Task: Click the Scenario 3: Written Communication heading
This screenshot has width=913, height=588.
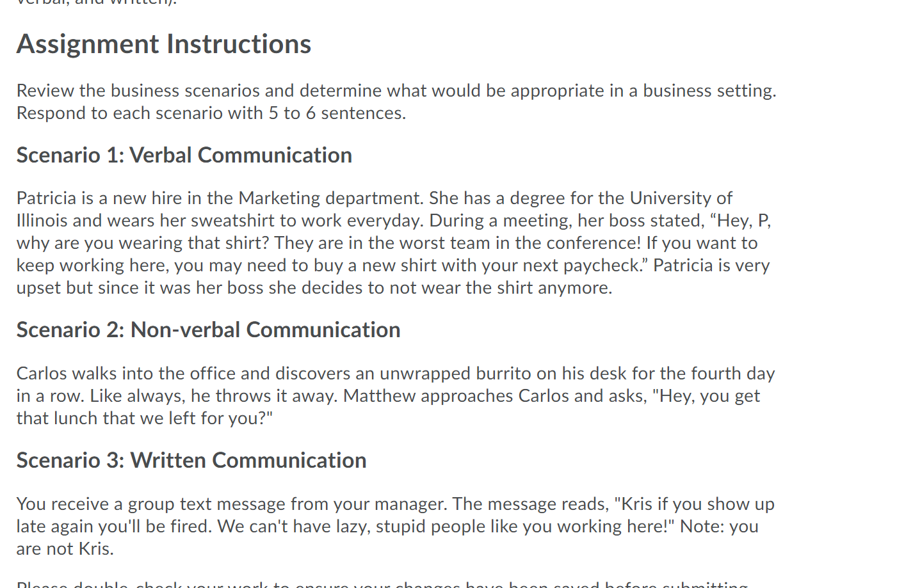Action: (x=191, y=461)
